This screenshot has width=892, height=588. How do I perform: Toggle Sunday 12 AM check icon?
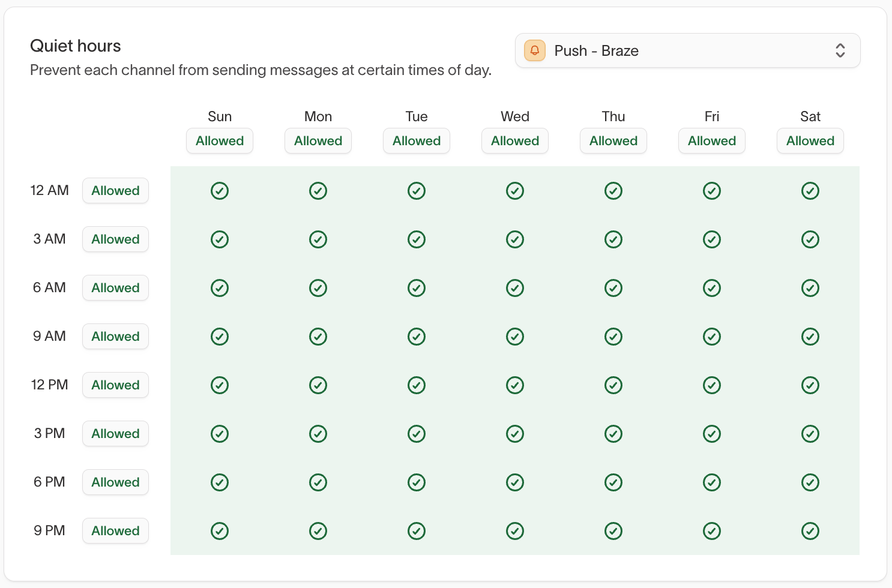(220, 191)
